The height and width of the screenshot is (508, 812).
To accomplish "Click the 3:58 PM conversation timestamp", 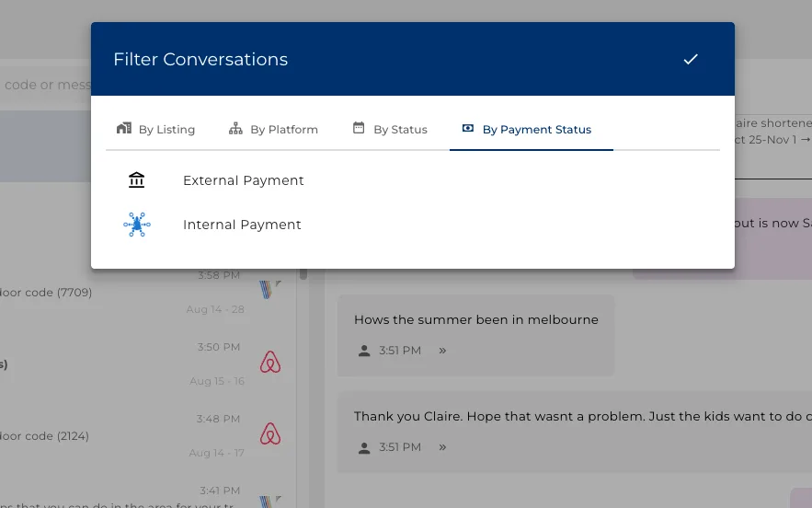I will point(219,275).
